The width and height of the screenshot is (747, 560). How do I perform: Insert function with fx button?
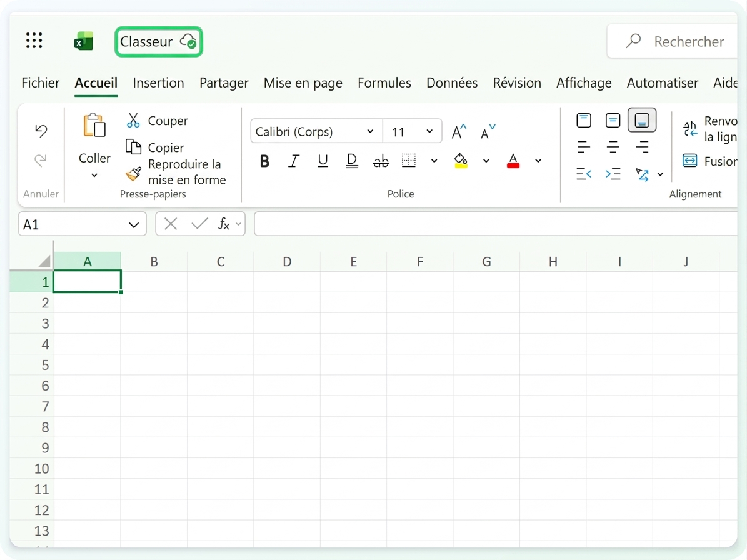point(224,223)
